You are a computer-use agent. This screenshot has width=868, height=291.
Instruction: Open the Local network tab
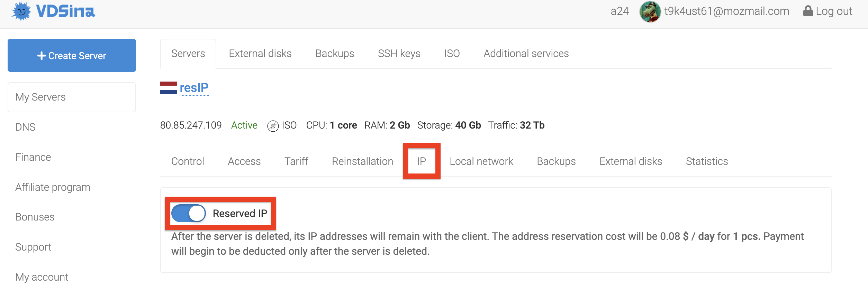pos(481,161)
